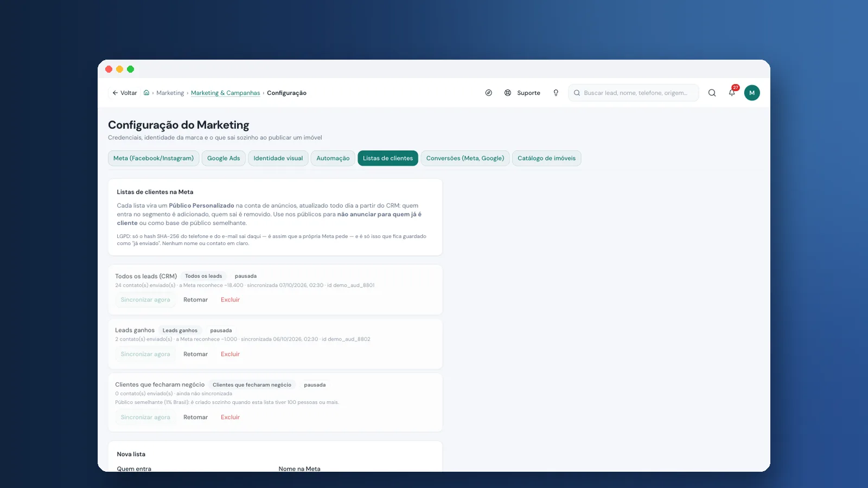
Task: Click the current 'Configuração' breadcrumb item
Action: pos(286,93)
